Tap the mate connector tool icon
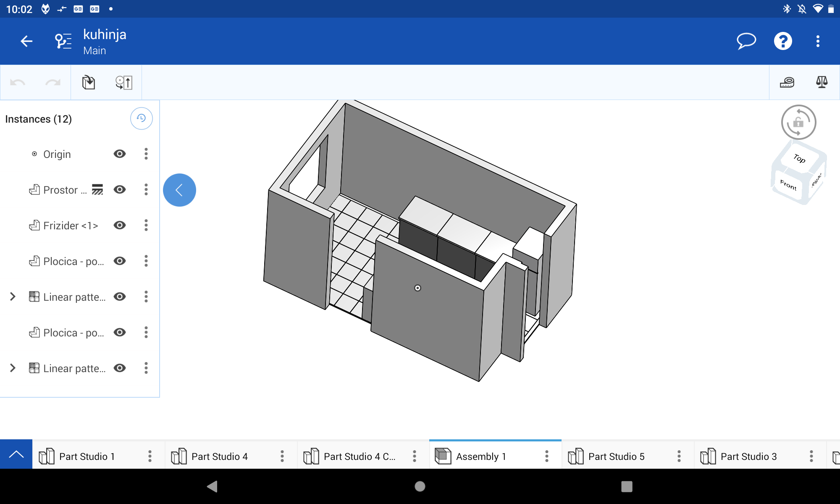Image resolution: width=840 pixels, height=504 pixels. click(124, 82)
